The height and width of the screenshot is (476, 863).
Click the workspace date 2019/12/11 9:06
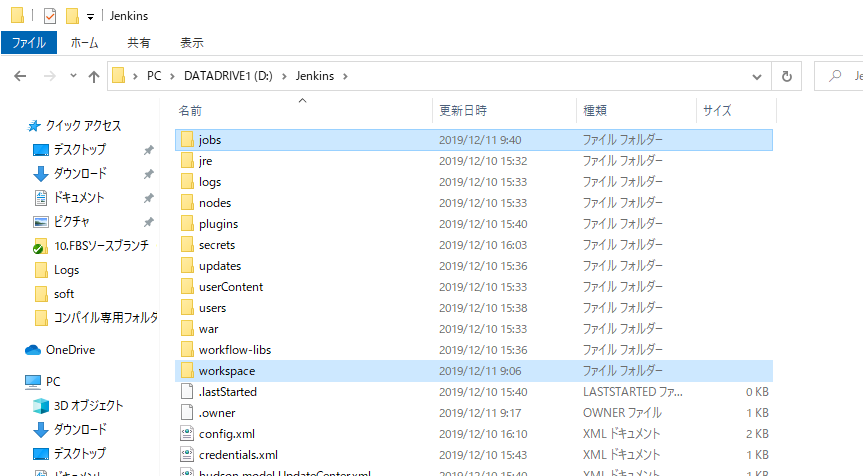click(480, 371)
